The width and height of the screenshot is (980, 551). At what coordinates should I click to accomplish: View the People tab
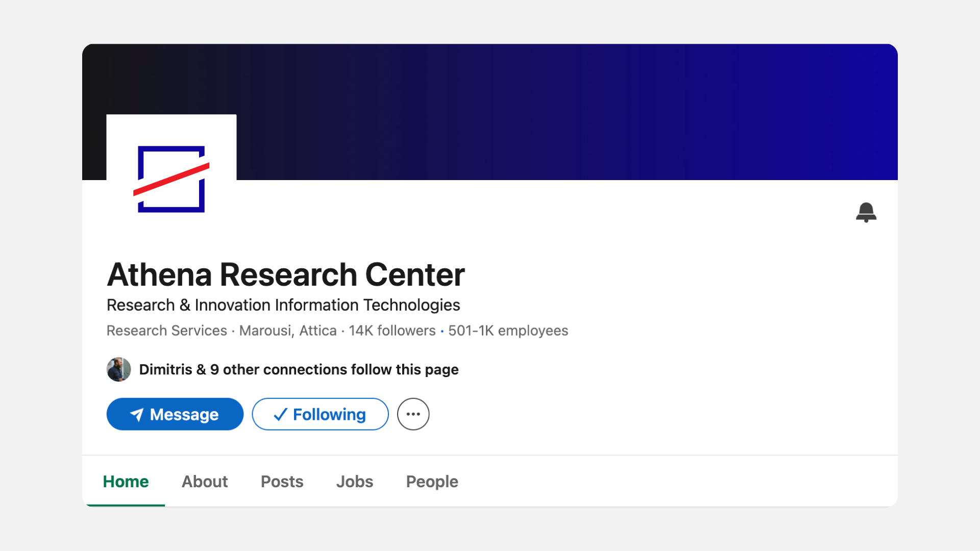pyautogui.click(x=432, y=482)
